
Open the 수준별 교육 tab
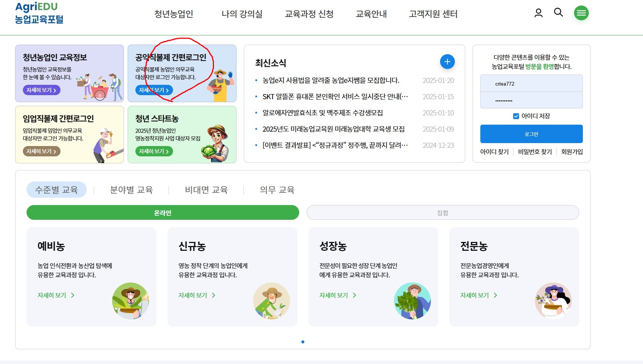click(56, 189)
